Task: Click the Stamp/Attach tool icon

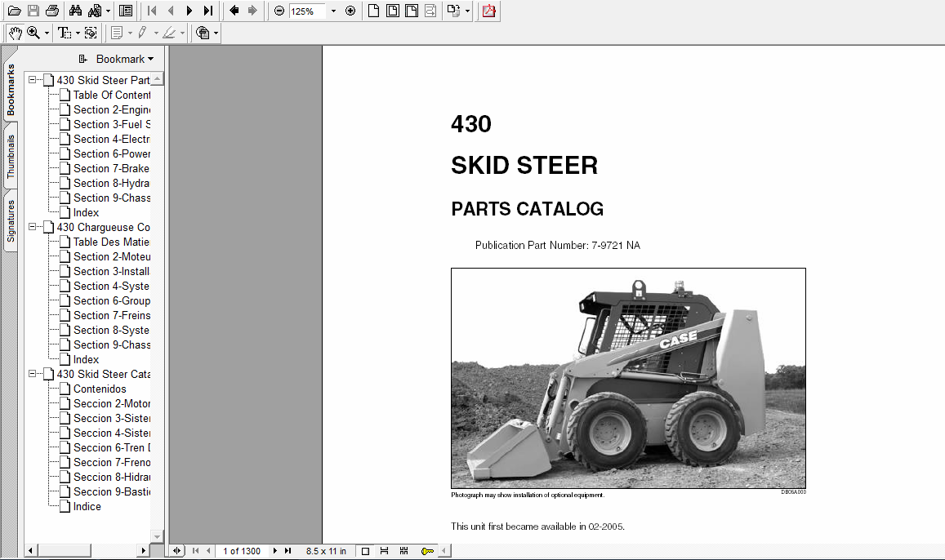Action: coord(203,33)
